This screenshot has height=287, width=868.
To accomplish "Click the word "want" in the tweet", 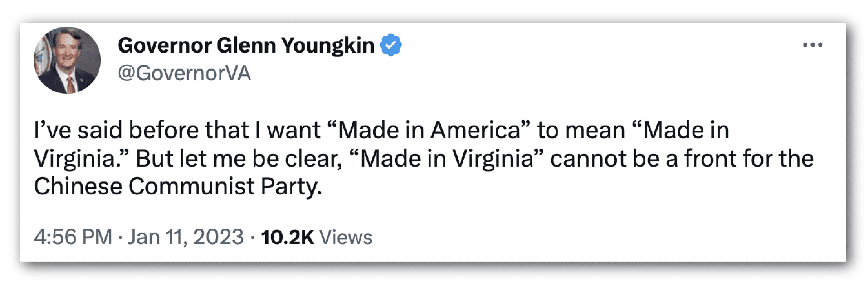I will point(294,130).
